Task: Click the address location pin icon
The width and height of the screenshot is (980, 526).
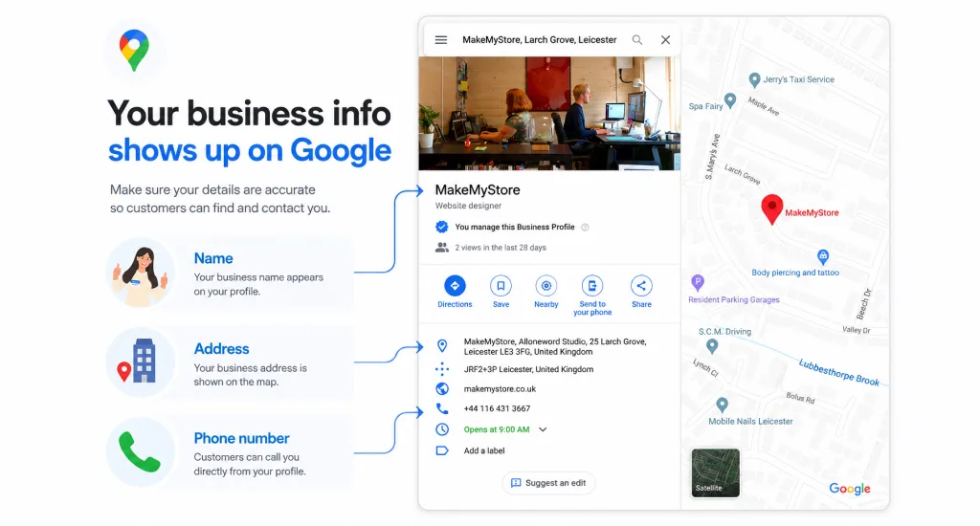Action: click(x=442, y=345)
